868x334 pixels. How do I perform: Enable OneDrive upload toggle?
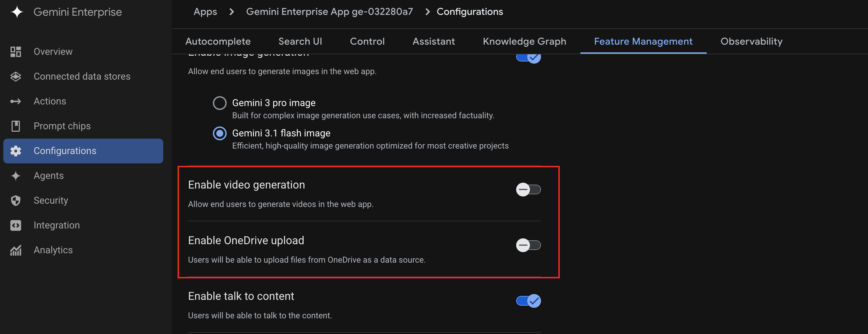[x=528, y=245]
